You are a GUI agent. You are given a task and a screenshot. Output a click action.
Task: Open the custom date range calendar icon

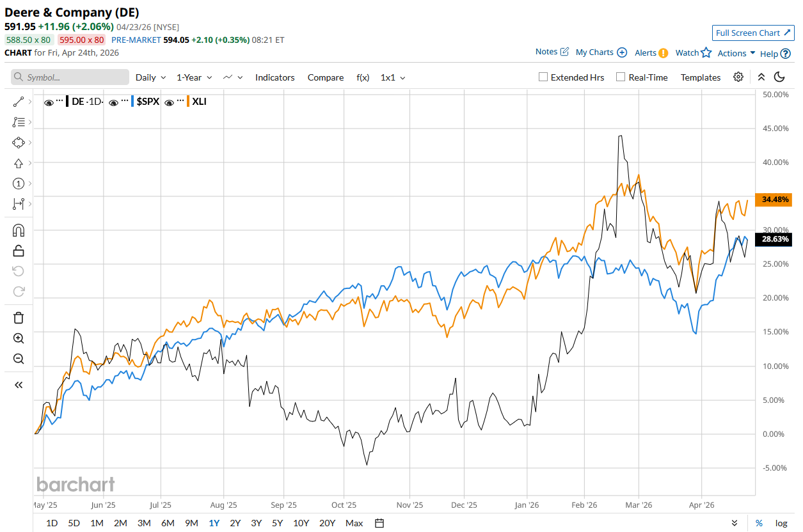379,523
